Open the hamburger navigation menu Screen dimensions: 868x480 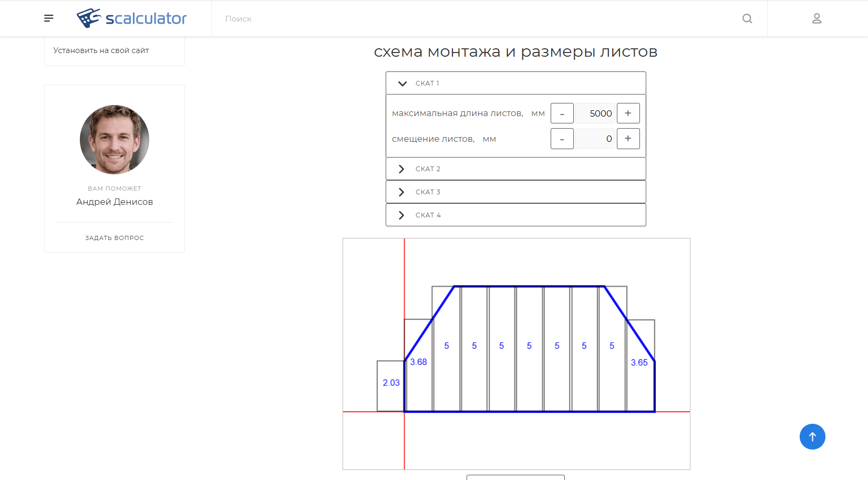point(48,18)
